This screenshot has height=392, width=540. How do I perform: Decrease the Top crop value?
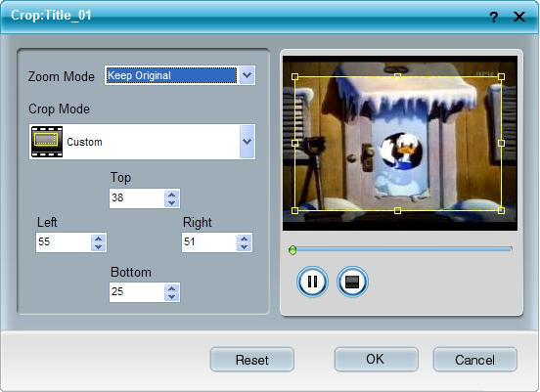[171, 202]
